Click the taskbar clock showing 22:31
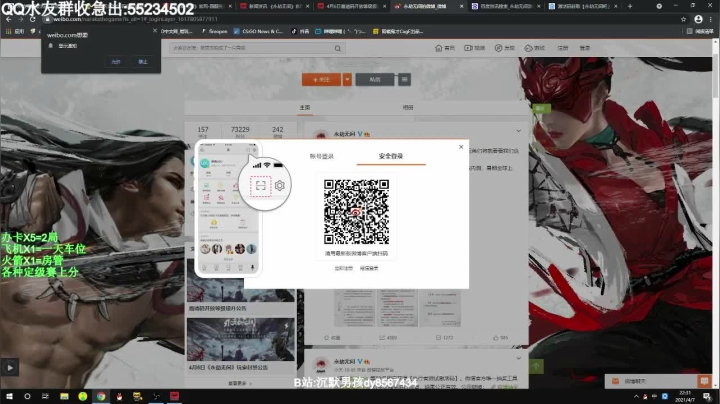720x404 pixels. coord(685,396)
